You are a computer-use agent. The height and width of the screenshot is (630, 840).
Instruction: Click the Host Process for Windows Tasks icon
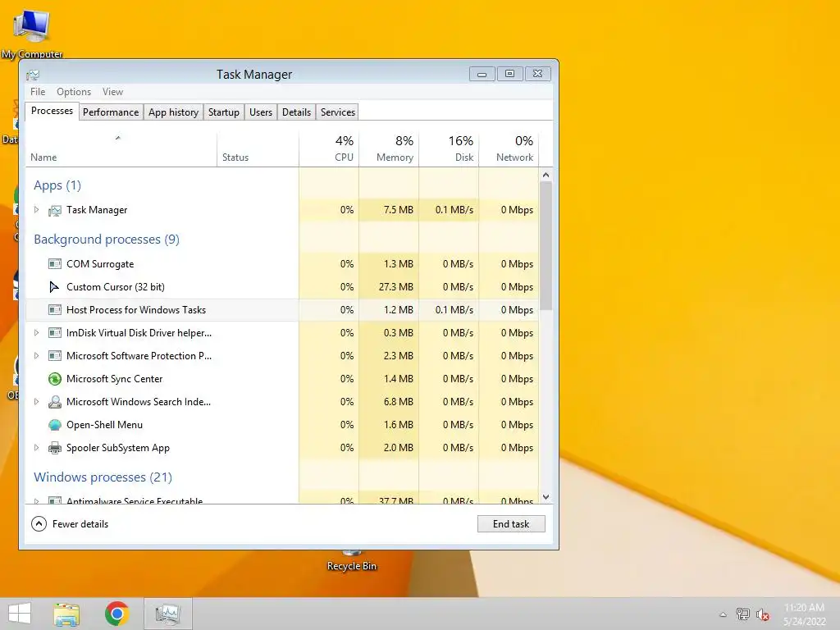pos(55,310)
